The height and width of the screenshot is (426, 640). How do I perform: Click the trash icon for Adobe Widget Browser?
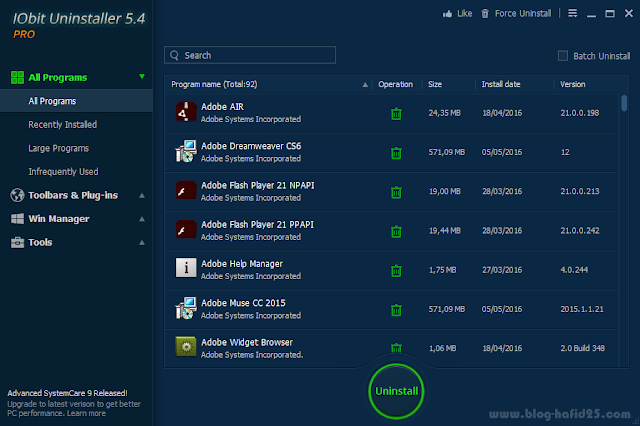click(x=396, y=348)
